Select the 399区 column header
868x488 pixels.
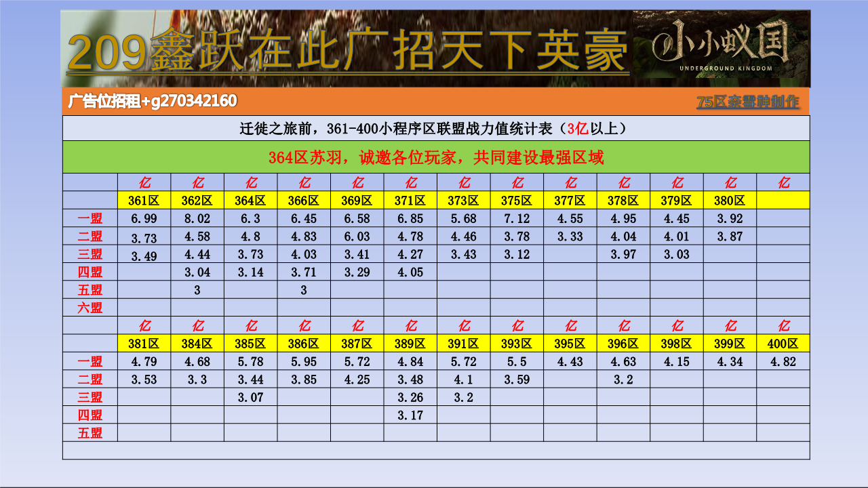[730, 344]
